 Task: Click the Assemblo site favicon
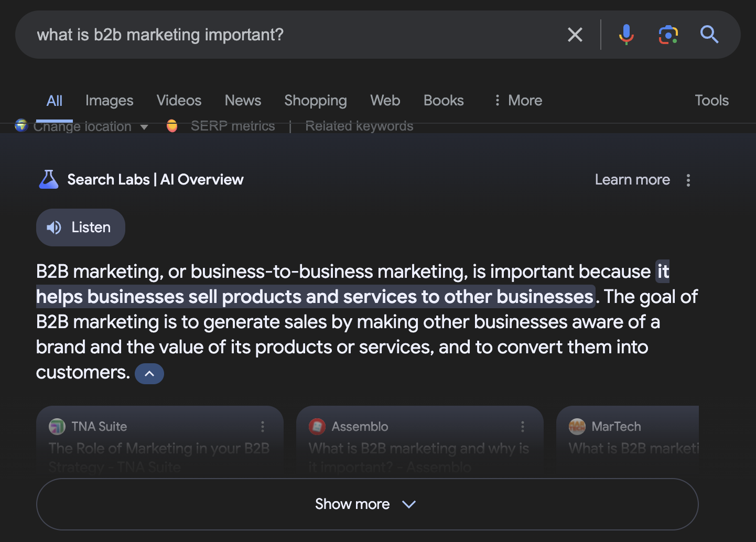point(317,427)
